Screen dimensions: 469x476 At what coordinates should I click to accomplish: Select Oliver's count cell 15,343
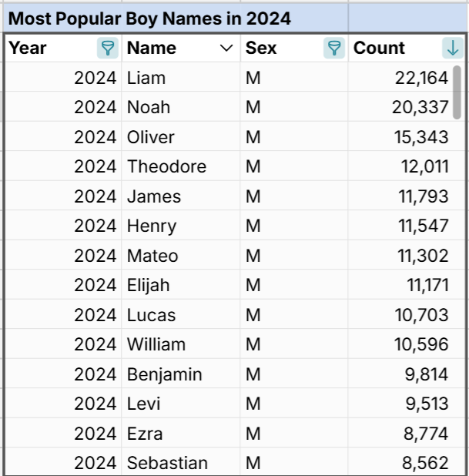coord(420,137)
